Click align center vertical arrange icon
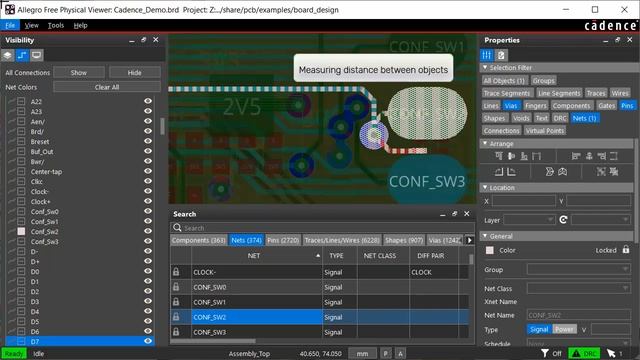The image size is (640, 360). [x=511, y=156]
